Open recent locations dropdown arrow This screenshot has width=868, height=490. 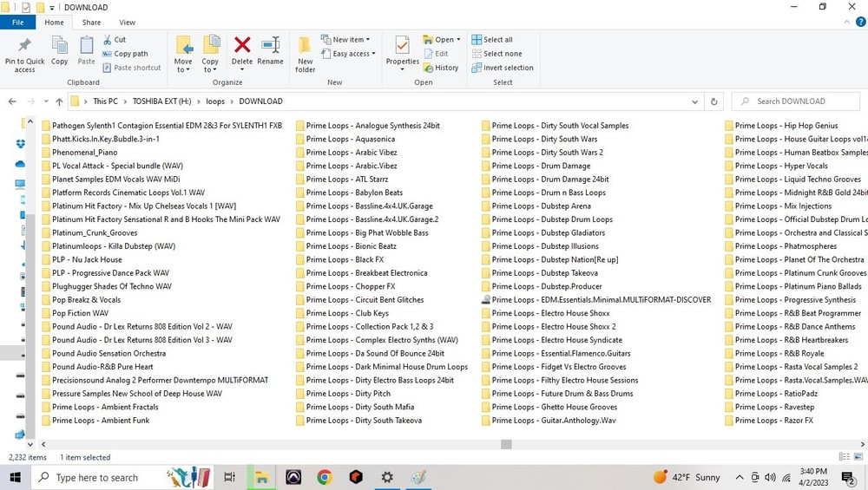(45, 101)
